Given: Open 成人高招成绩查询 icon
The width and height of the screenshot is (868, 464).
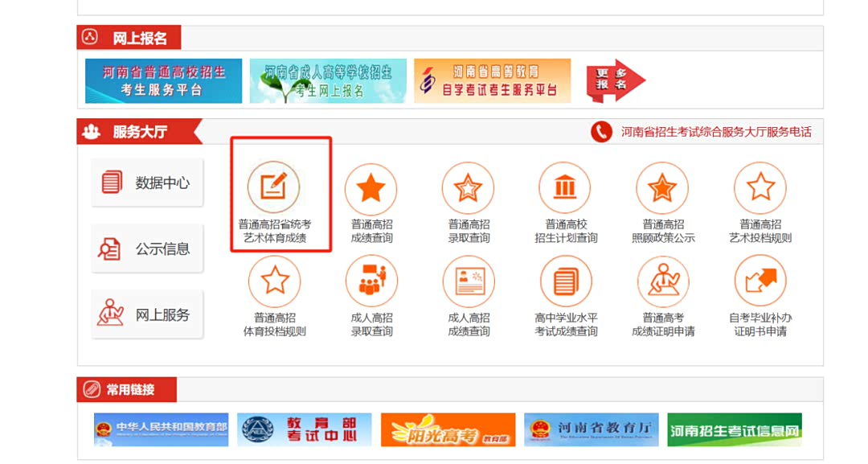Looking at the screenshot, I should click(x=469, y=281).
